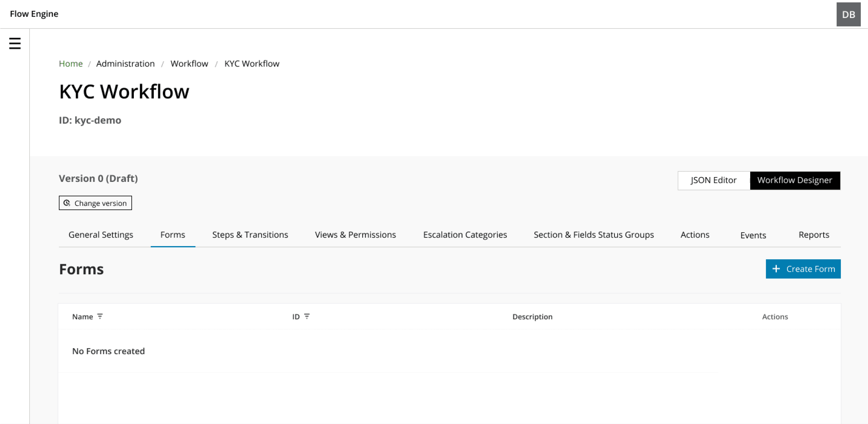
Task: Open the hamburger sidebar menu
Action: [15, 44]
